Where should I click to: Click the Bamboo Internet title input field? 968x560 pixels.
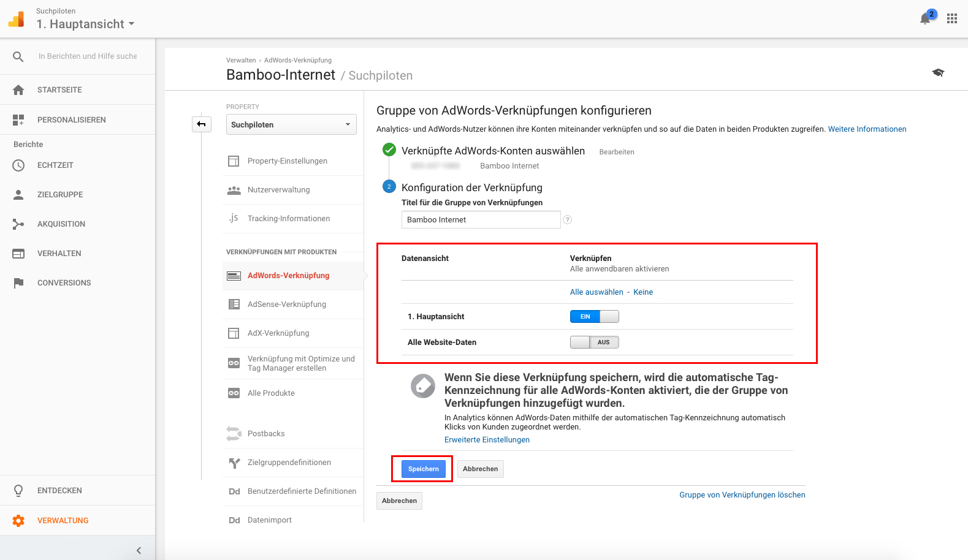481,220
